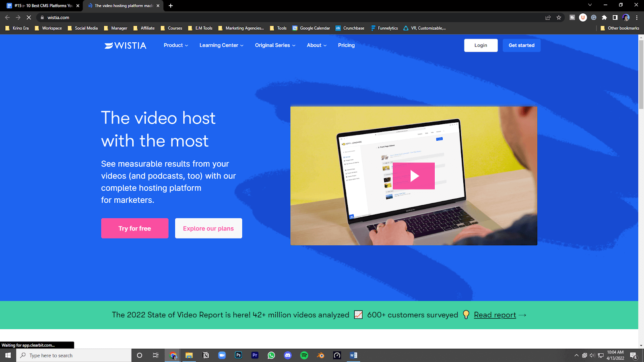Image resolution: width=644 pixels, height=362 pixels.
Task: Open the Google Calendar bookmark
Action: 311,28
